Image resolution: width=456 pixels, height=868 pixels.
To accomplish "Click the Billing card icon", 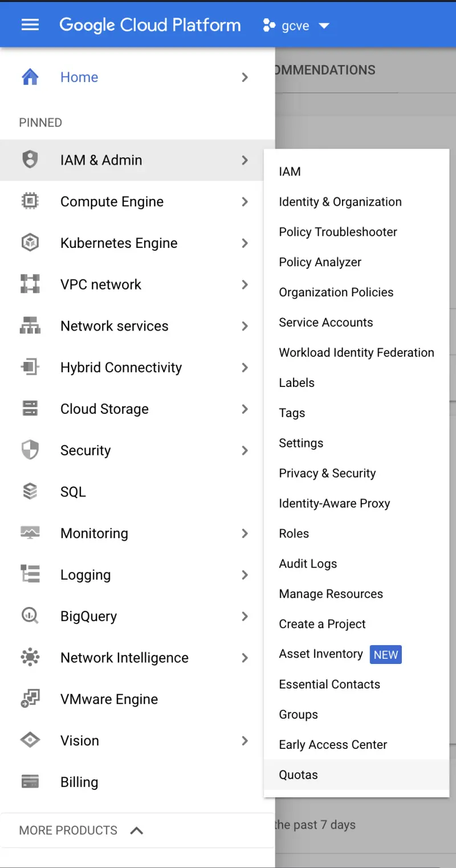I will click(30, 782).
